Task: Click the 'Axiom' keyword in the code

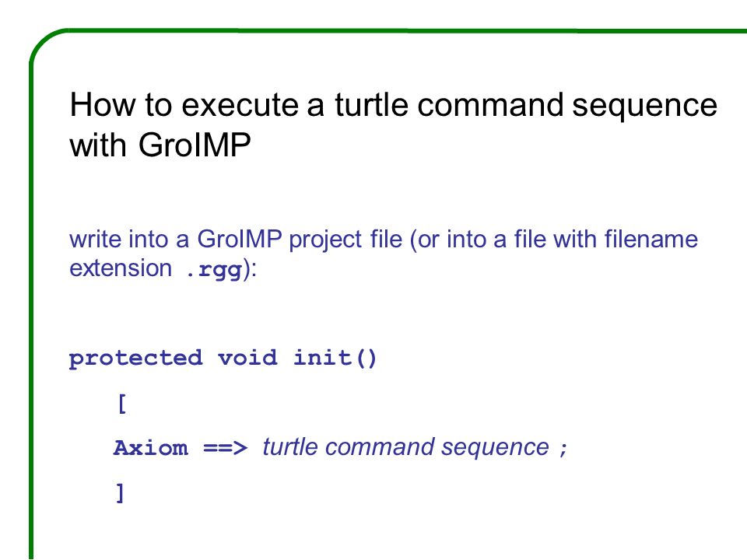Action: click(x=150, y=448)
